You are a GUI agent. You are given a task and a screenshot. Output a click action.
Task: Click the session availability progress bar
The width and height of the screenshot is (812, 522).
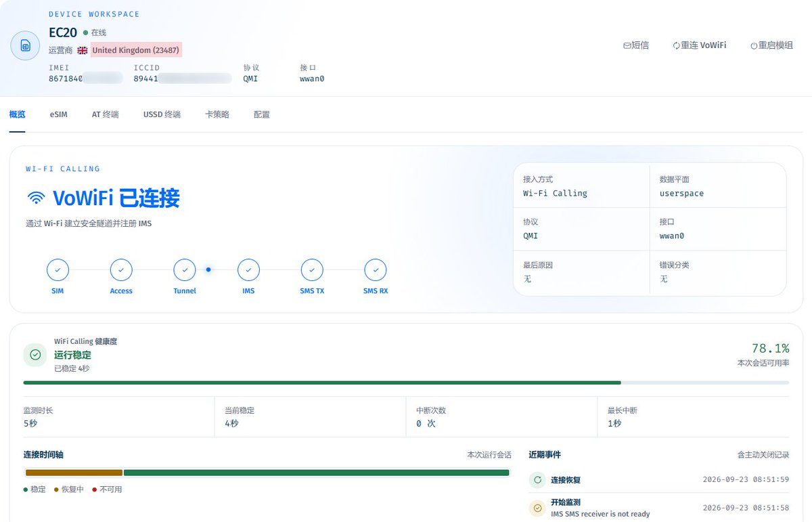(406, 383)
